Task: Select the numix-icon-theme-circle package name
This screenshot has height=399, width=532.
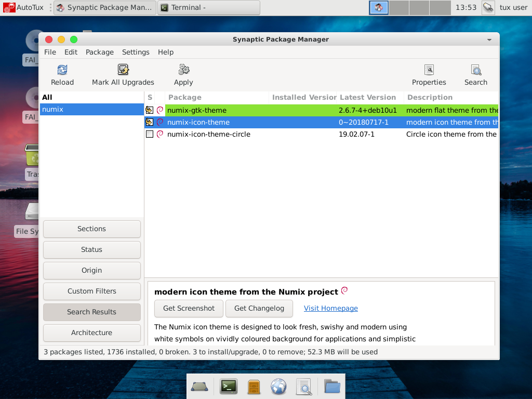Action: coord(209,134)
